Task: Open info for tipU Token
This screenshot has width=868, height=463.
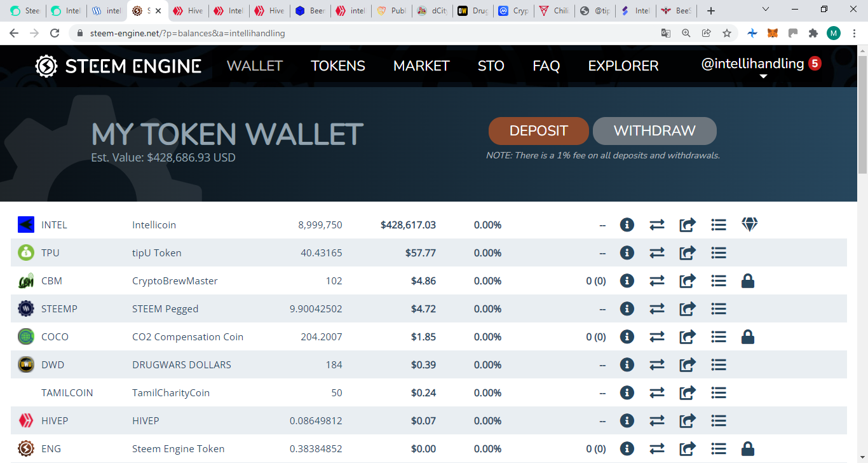Action: pos(627,252)
